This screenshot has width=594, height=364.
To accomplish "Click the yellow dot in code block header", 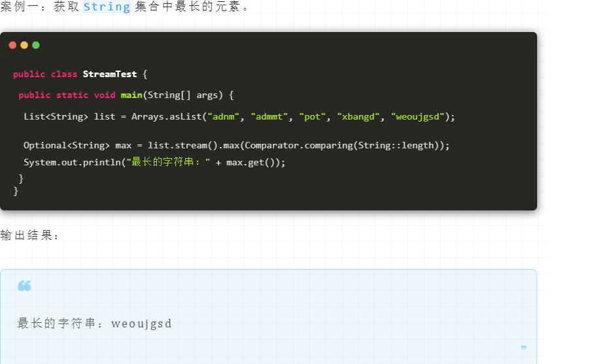I will pyautogui.click(x=24, y=45).
